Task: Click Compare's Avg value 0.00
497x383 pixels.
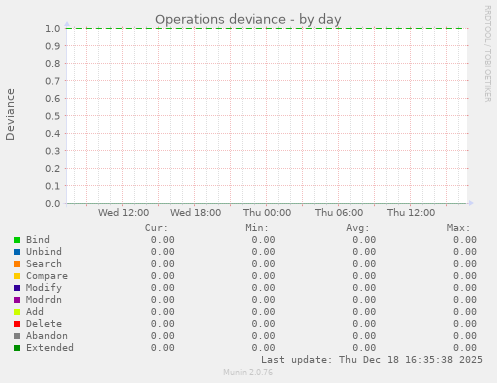Action: click(364, 276)
